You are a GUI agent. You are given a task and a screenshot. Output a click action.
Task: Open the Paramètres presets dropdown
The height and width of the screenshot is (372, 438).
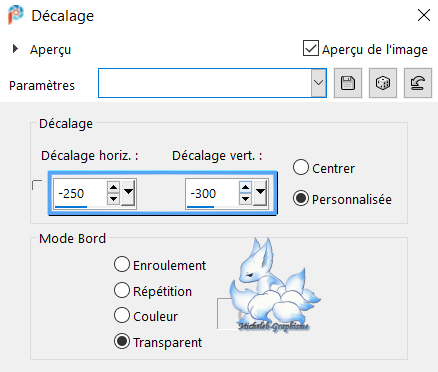[319, 83]
